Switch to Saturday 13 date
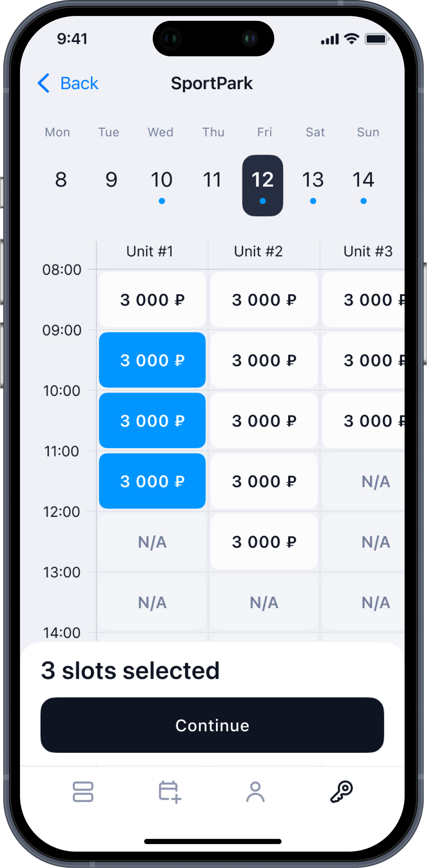The image size is (427, 868). click(313, 185)
